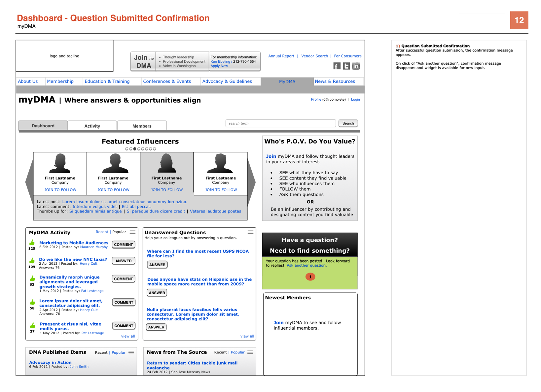This screenshot has height=392, width=541.
Task: Answer the Hispanic mobile stats question
Action: pos(157,293)
